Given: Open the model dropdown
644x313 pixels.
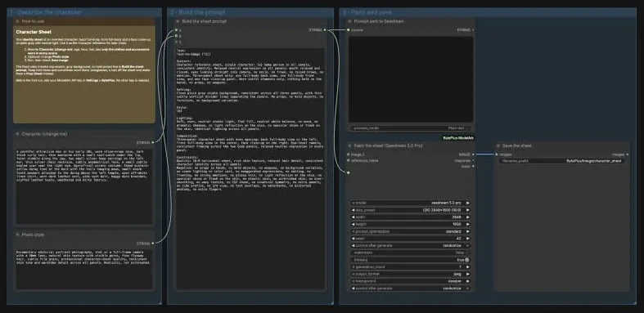Looking at the screenshot, I should (410, 203).
